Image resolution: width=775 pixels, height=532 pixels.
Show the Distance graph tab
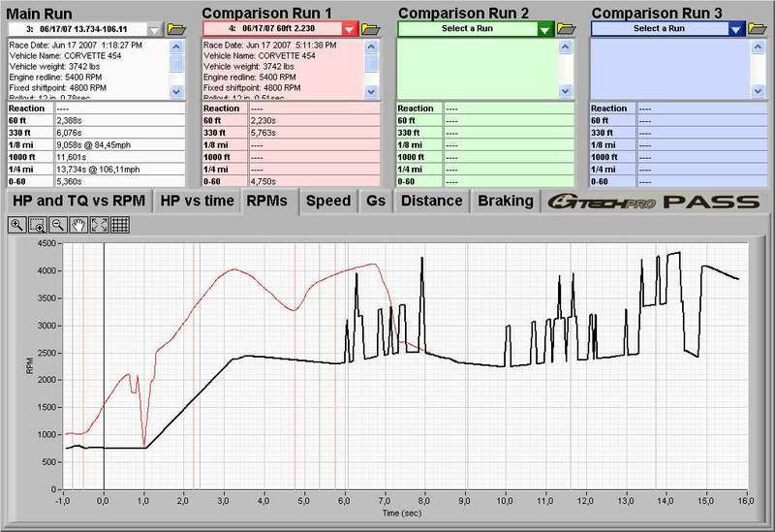coord(431,201)
